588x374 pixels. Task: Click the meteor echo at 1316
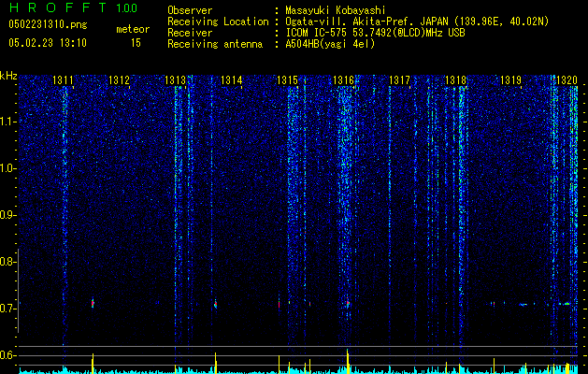[x=348, y=303]
